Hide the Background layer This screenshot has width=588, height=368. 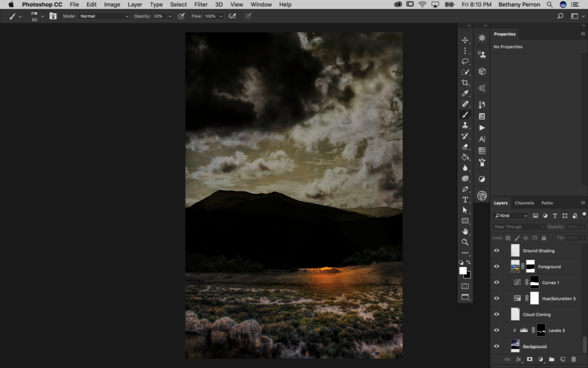pyautogui.click(x=497, y=345)
